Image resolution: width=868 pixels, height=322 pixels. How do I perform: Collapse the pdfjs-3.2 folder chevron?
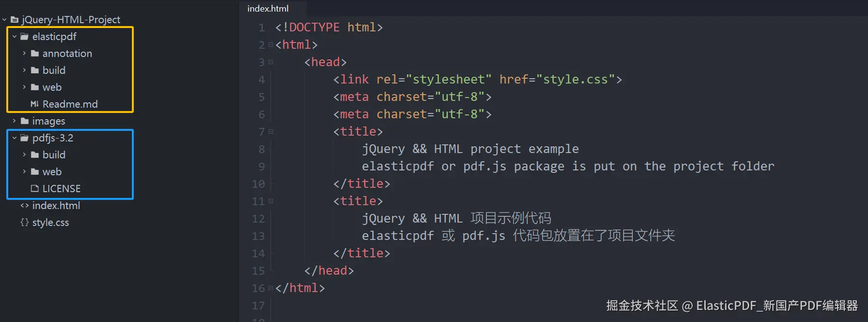(14, 138)
